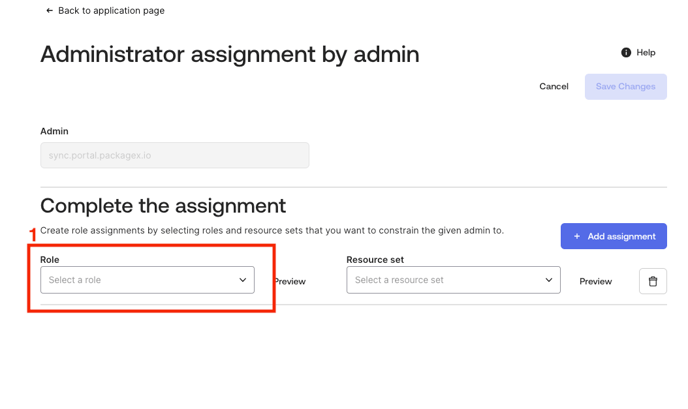Open the "Select a resource set" dropdown
This screenshot has width=688, height=409.
tap(445, 280)
